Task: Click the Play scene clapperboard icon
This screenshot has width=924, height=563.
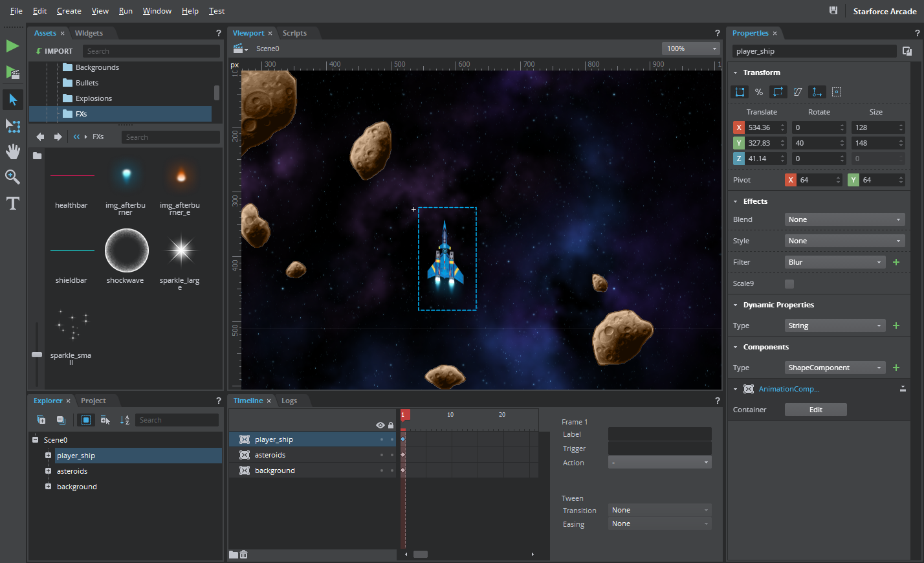Action: [12, 72]
